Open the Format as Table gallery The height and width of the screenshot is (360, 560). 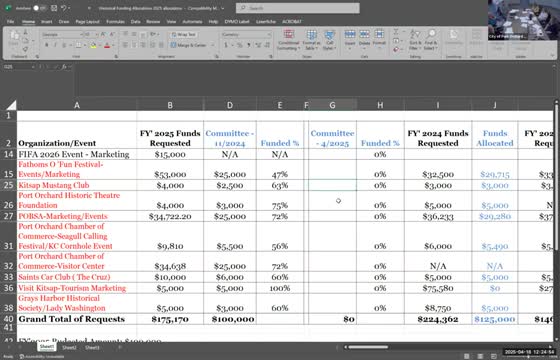coord(311,40)
